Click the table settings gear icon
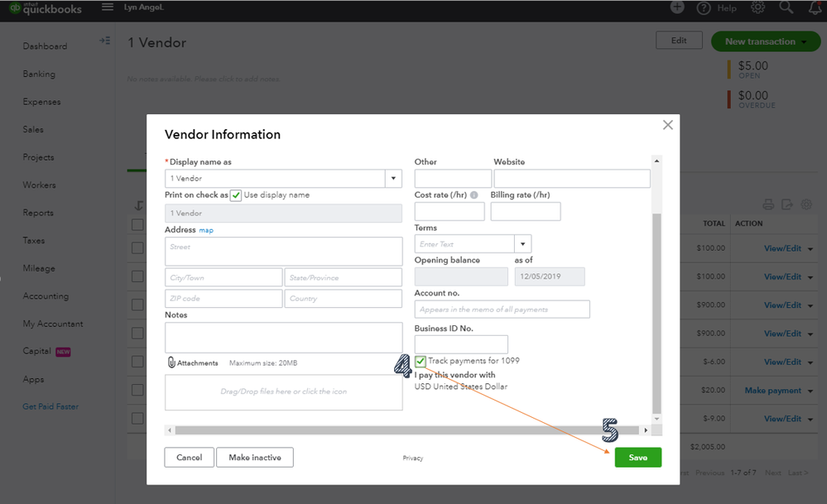 [806, 204]
